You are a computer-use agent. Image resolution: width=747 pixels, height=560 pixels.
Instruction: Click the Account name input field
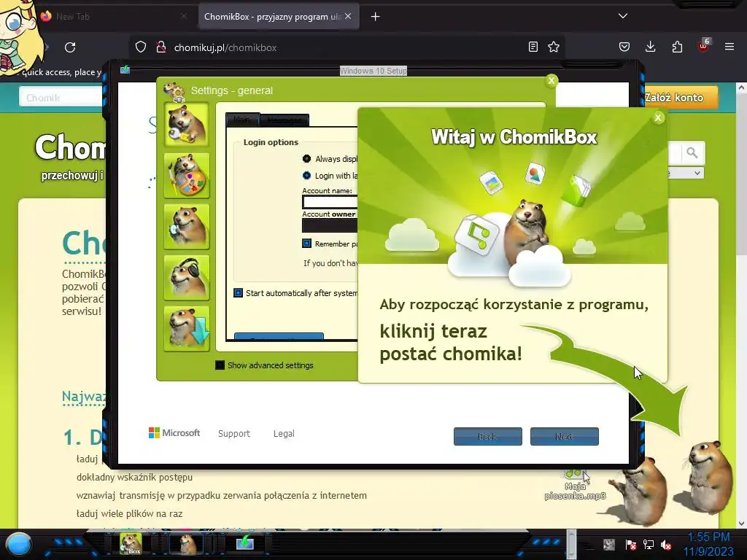point(330,202)
